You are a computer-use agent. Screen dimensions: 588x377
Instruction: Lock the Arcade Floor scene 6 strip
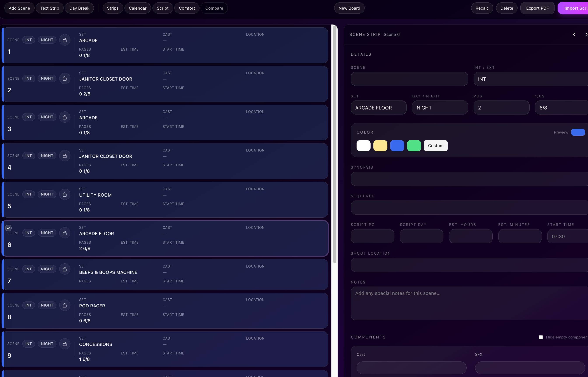click(65, 233)
